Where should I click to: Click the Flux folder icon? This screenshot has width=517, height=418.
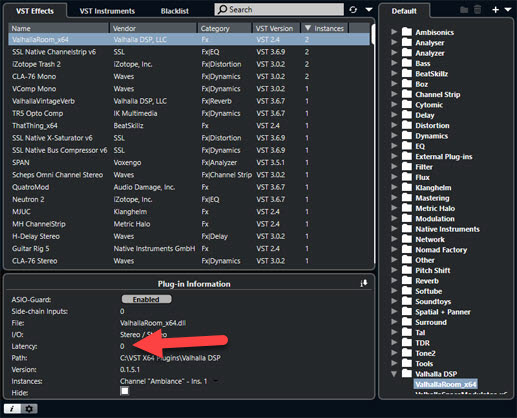pyautogui.click(x=407, y=177)
